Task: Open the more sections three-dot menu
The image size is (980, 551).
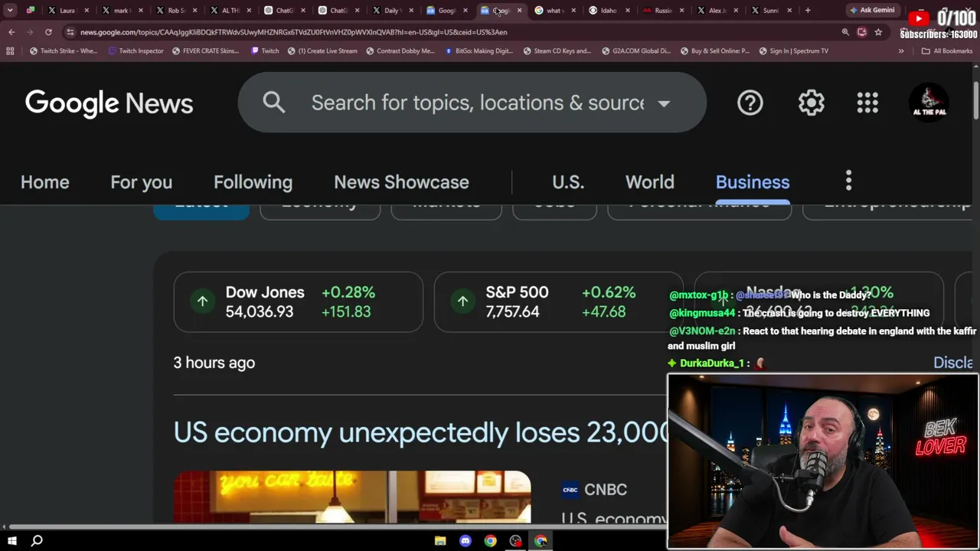Action: [x=848, y=181]
